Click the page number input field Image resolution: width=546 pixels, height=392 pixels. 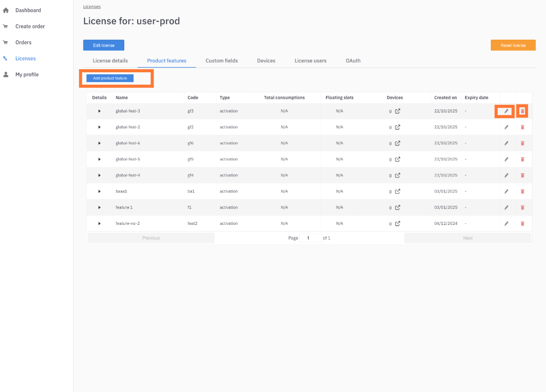(310, 238)
